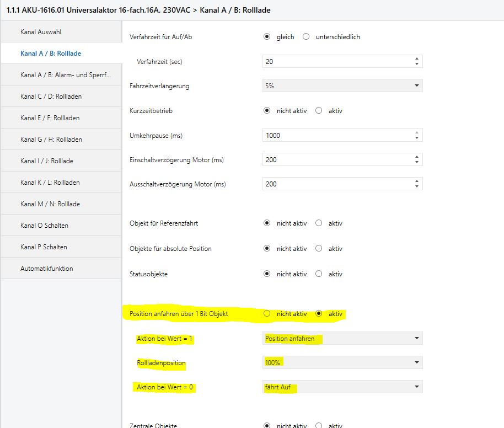Open the Rollladenposition dropdown
The width and height of the screenshot is (504, 428).
tap(342, 363)
